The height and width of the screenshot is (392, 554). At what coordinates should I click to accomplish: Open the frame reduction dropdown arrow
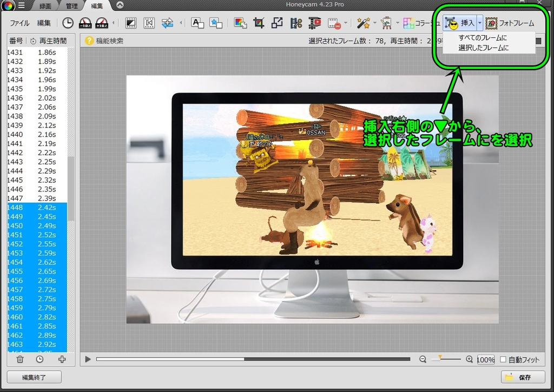(x=346, y=23)
